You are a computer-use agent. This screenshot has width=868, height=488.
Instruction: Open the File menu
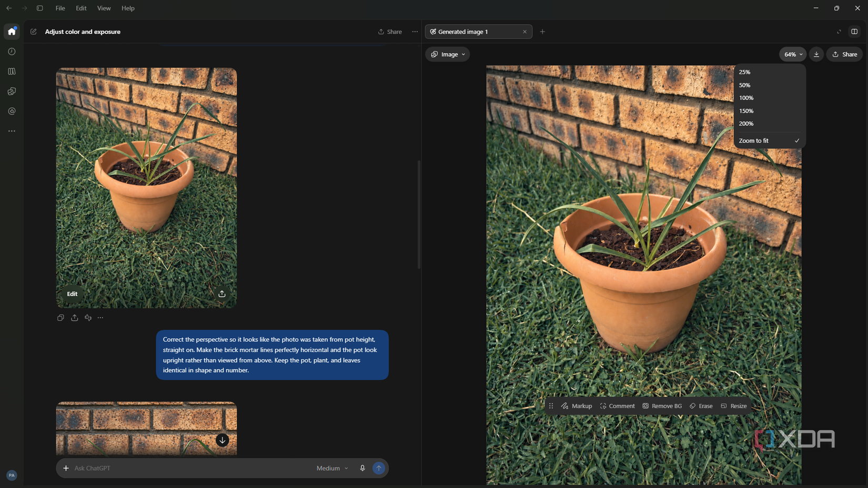(60, 8)
